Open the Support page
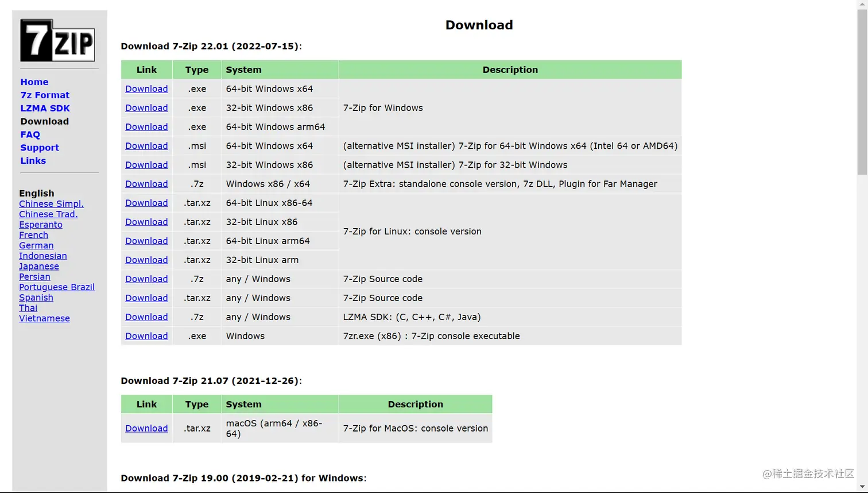This screenshot has width=868, height=493. pyautogui.click(x=40, y=148)
